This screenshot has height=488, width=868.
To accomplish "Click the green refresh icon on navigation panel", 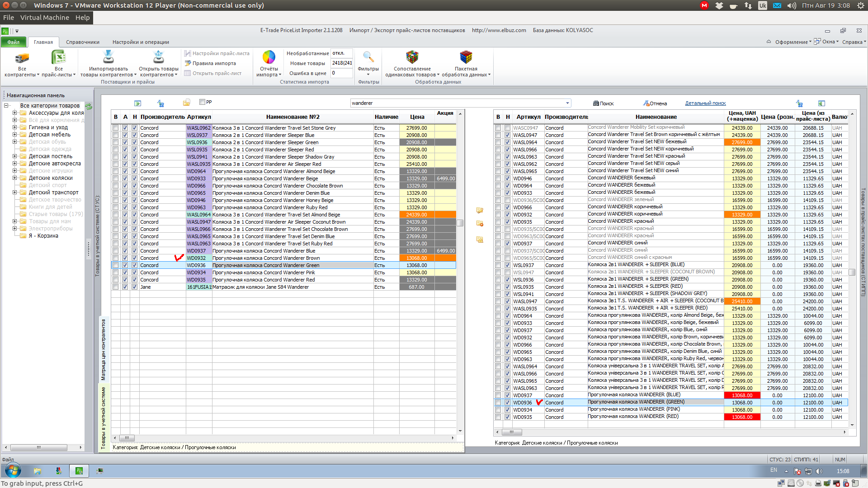I will click(89, 107).
